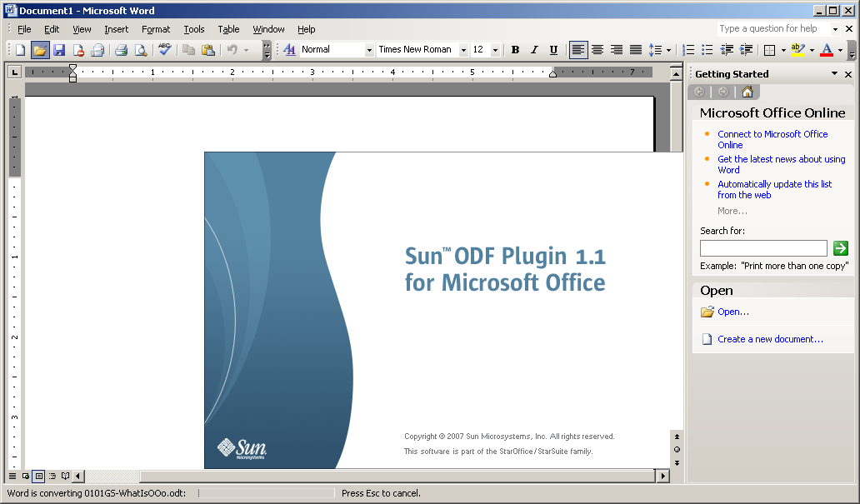The height and width of the screenshot is (504, 860).
Task: Go to task pane Home icon
Action: [747, 92]
